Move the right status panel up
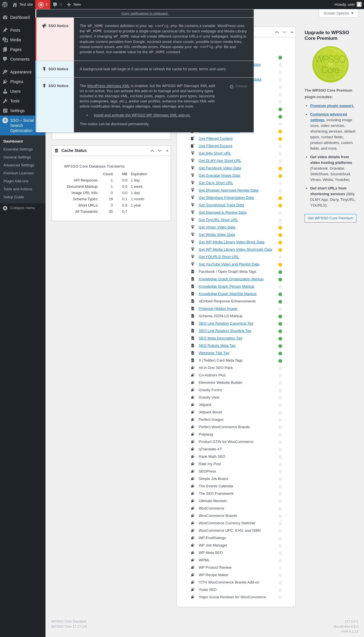 point(277,32)
